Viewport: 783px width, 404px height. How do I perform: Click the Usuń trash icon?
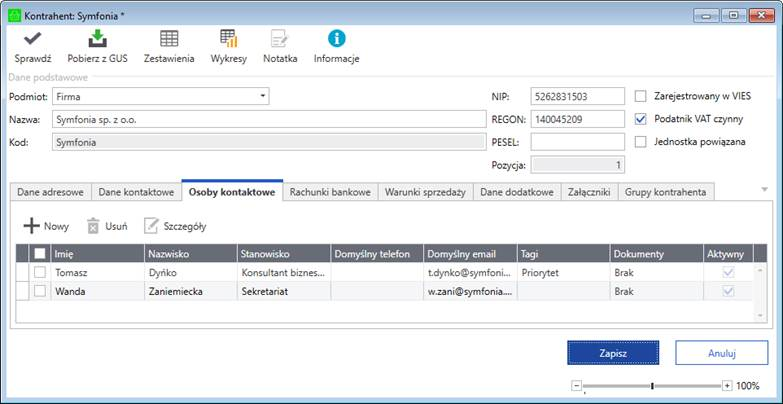(93, 226)
